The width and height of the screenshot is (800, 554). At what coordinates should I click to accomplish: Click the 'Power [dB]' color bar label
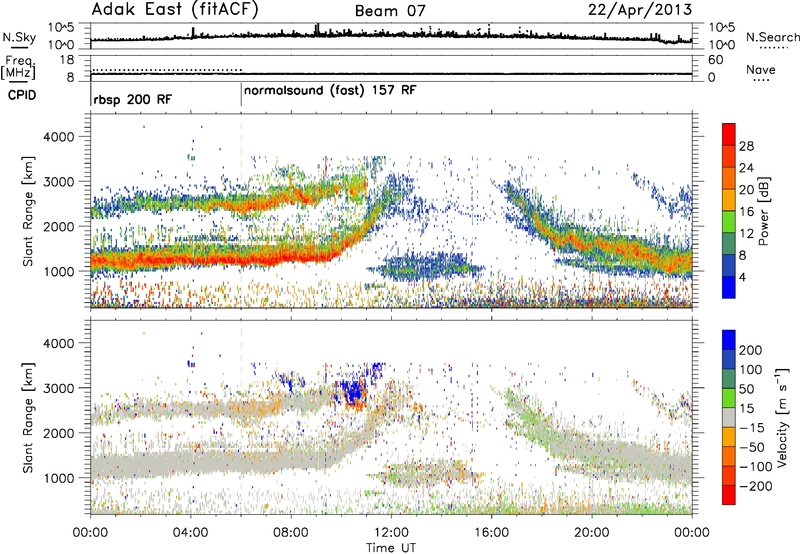coord(763,211)
